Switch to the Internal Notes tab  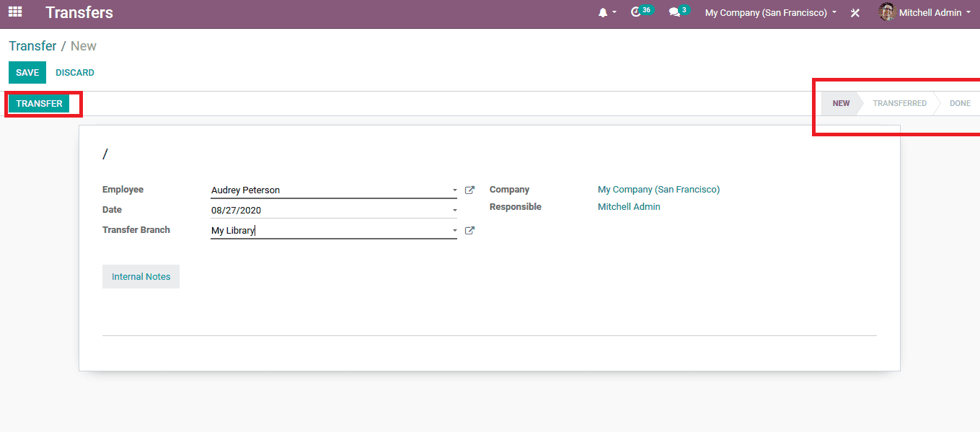click(x=141, y=276)
